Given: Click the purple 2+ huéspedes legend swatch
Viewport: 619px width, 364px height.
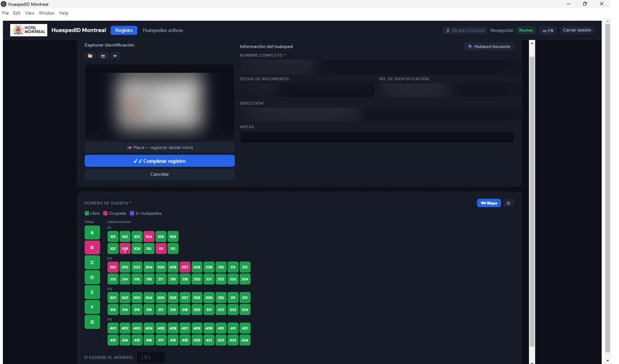Looking at the screenshot, I should (132, 213).
